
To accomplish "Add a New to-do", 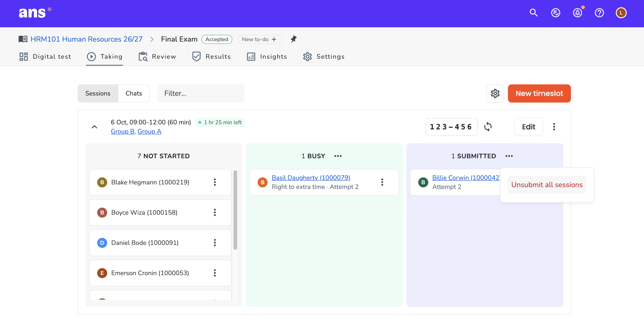I will pos(259,39).
